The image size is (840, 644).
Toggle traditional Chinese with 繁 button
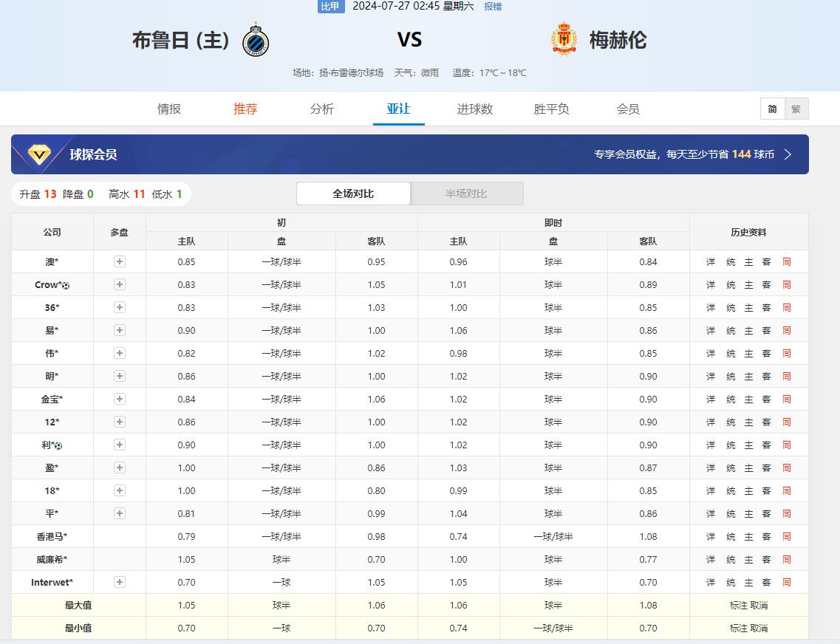pos(796,109)
